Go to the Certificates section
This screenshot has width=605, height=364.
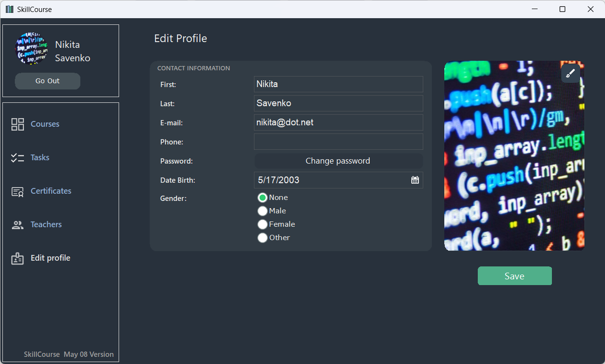(x=51, y=191)
